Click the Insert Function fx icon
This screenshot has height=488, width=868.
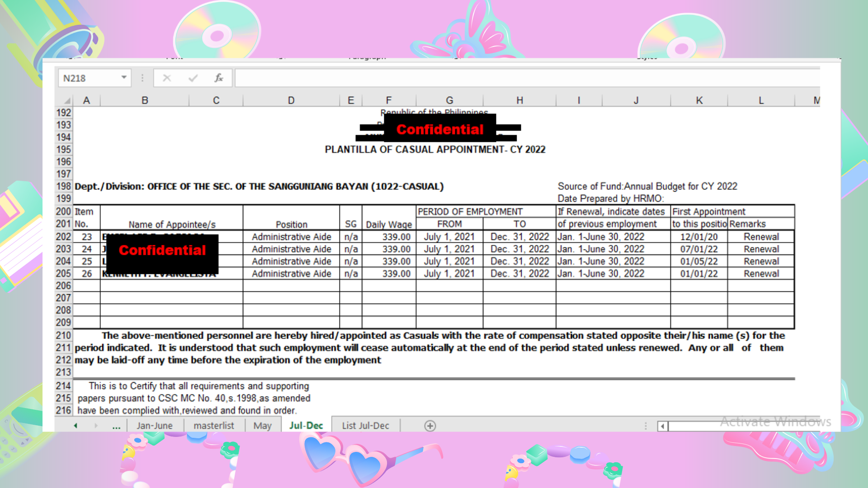point(219,78)
